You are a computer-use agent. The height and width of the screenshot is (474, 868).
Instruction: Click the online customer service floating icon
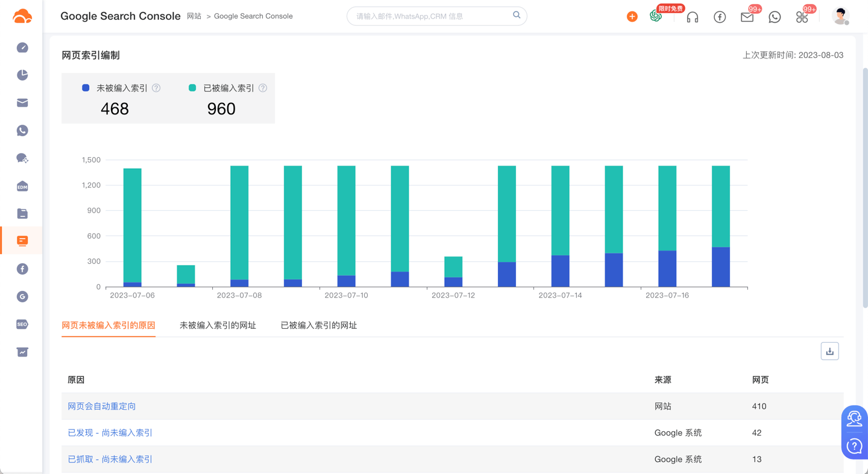click(x=854, y=419)
